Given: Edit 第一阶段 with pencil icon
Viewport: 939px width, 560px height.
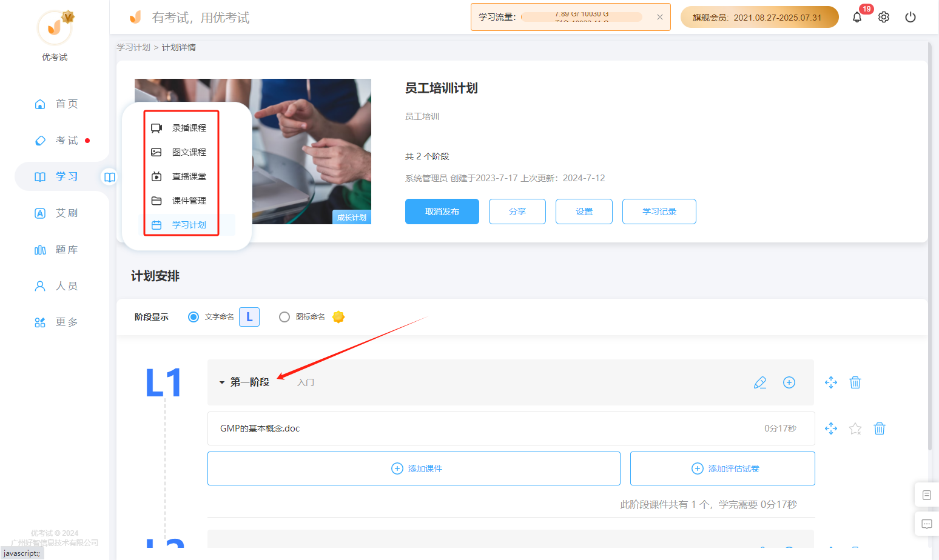Looking at the screenshot, I should click(760, 382).
